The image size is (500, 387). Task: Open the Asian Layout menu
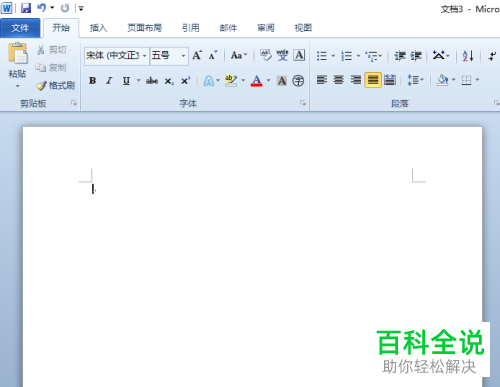coord(441,56)
